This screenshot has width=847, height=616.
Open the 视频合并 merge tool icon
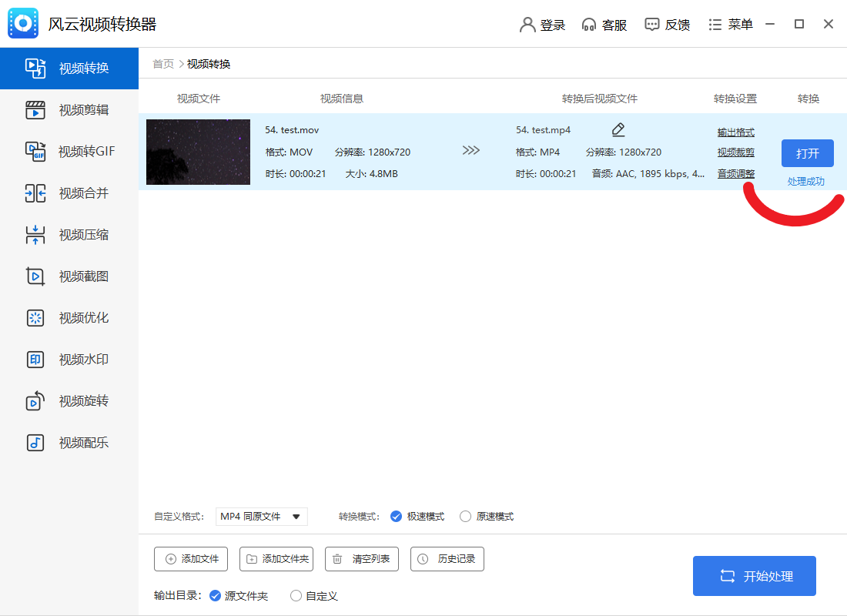coord(35,193)
